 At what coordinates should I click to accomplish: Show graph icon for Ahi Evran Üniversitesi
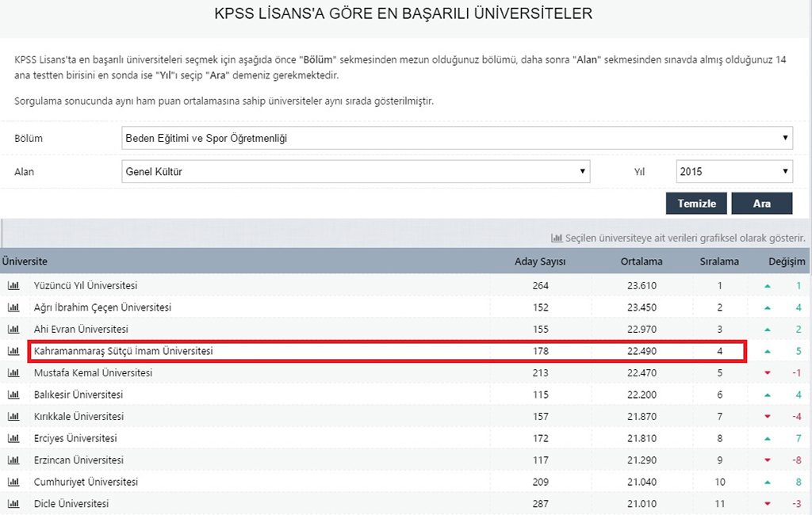(x=13, y=329)
